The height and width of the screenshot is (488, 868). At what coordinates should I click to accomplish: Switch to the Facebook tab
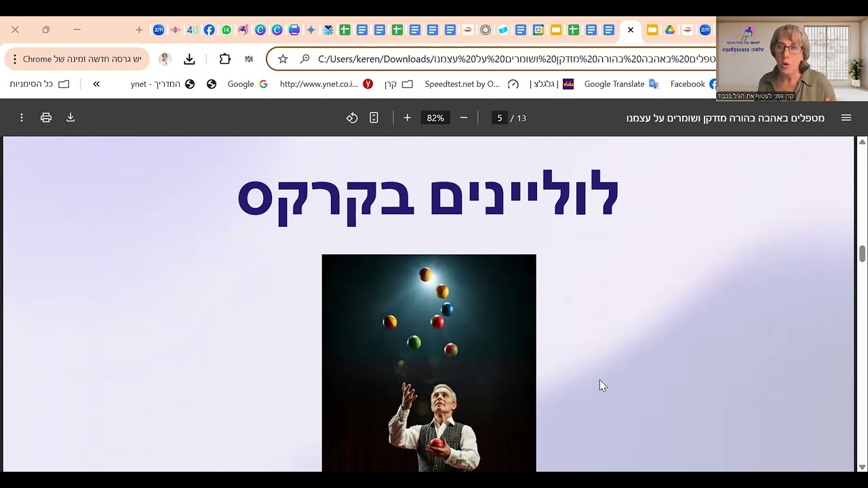pyautogui.click(x=210, y=30)
